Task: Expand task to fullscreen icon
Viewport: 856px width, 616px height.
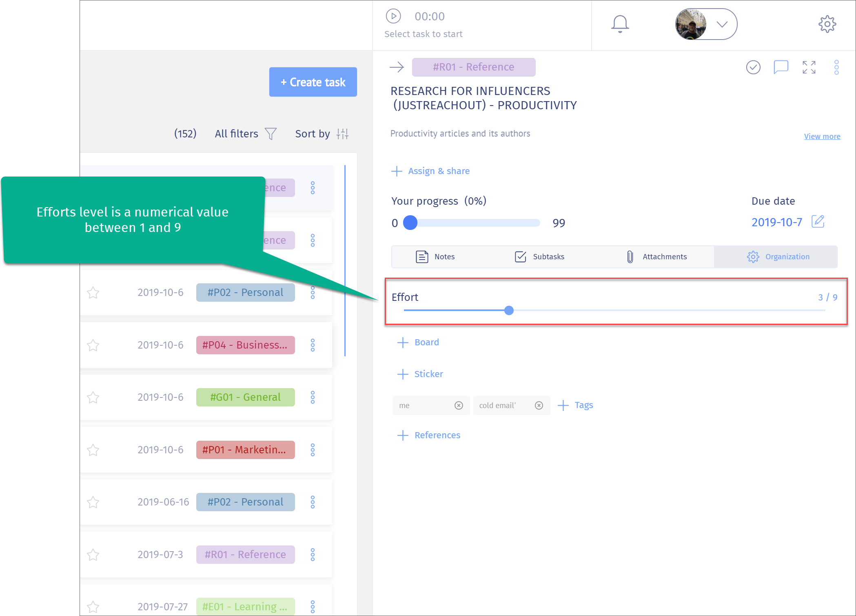Action: coord(809,67)
